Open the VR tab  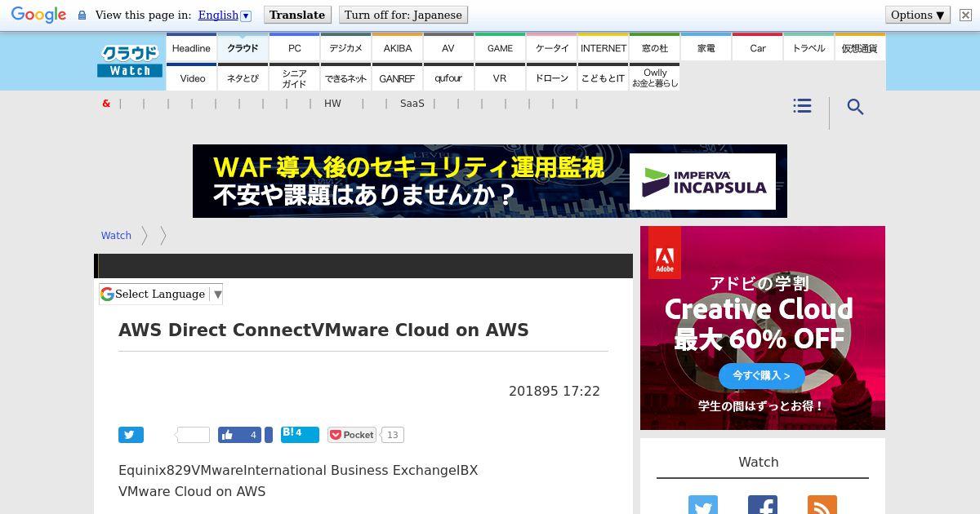(x=500, y=78)
